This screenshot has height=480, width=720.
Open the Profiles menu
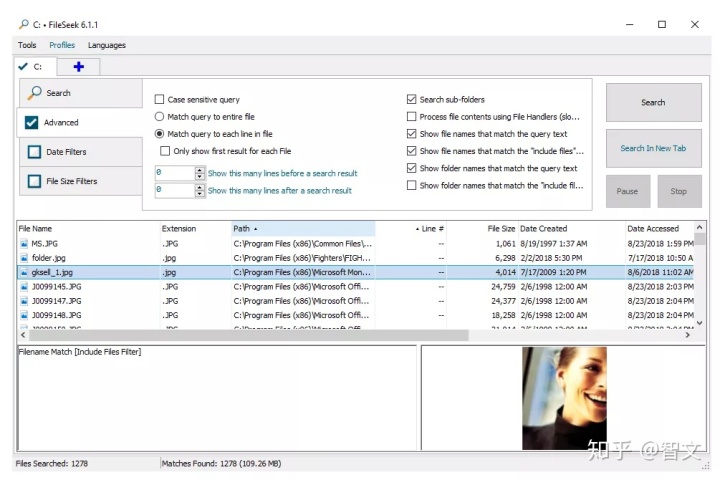pos(62,45)
